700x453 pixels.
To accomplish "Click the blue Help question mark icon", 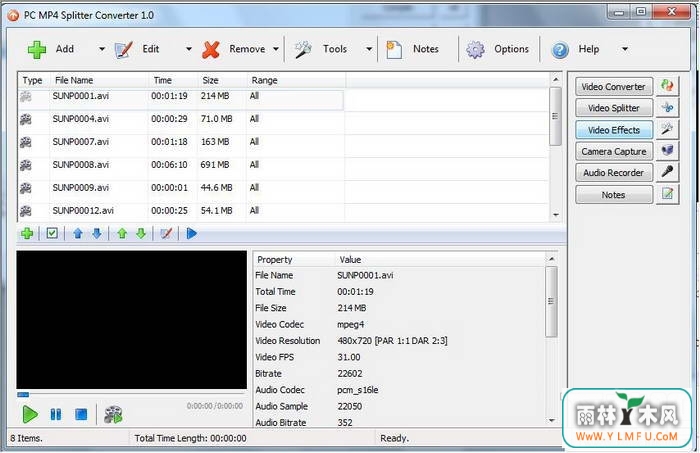I will (560, 50).
